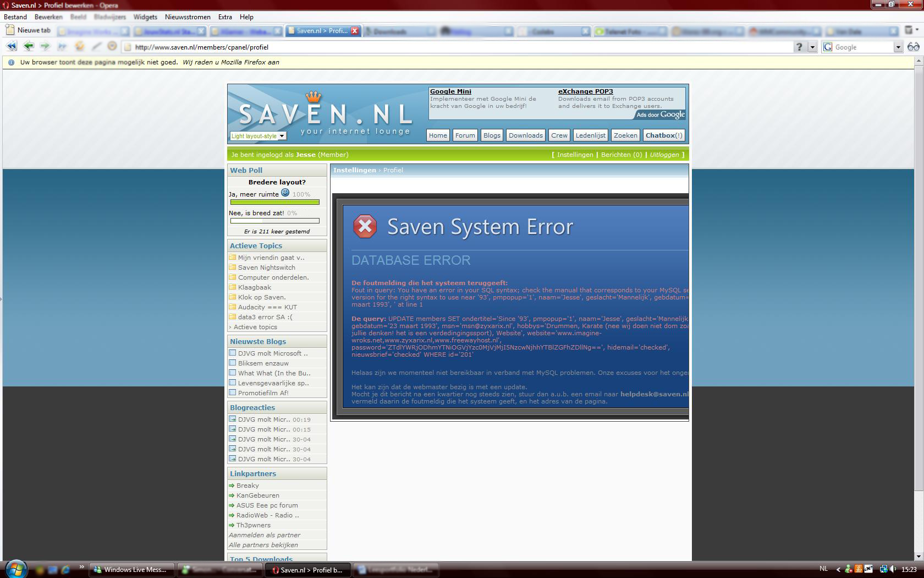Open link partner ASUS Eee pc forum
The image size is (924, 578).
tap(267, 505)
